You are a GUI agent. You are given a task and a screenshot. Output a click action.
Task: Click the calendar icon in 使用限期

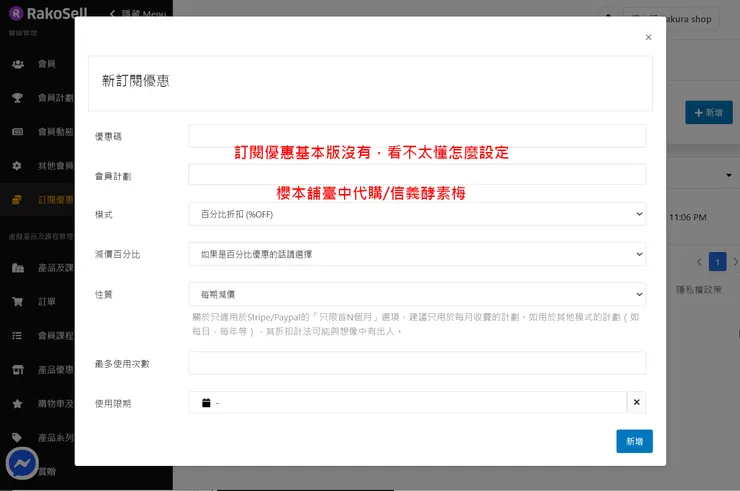click(x=206, y=403)
